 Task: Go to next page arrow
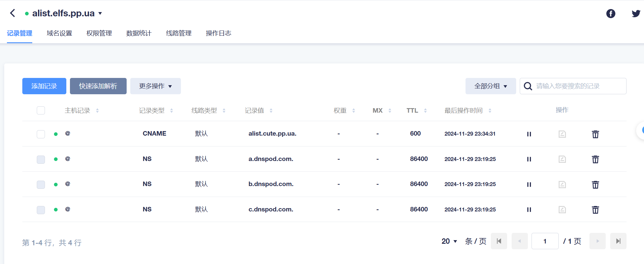(x=598, y=241)
